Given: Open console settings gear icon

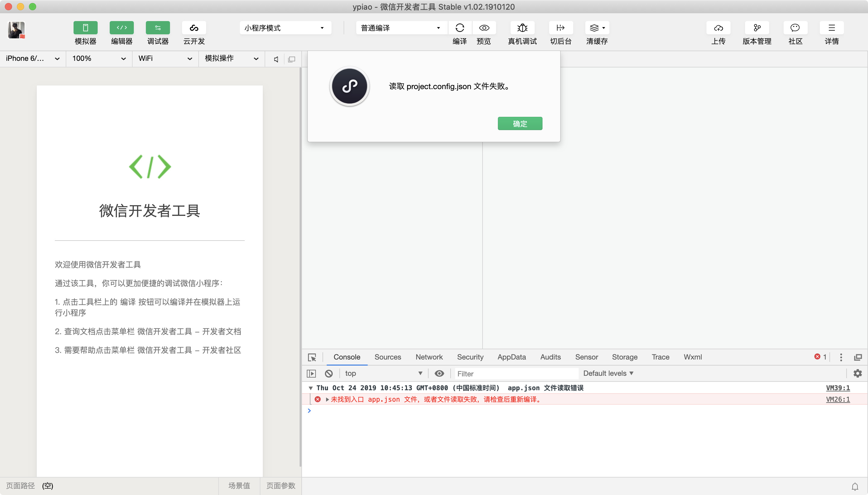Looking at the screenshot, I should pyautogui.click(x=857, y=373).
